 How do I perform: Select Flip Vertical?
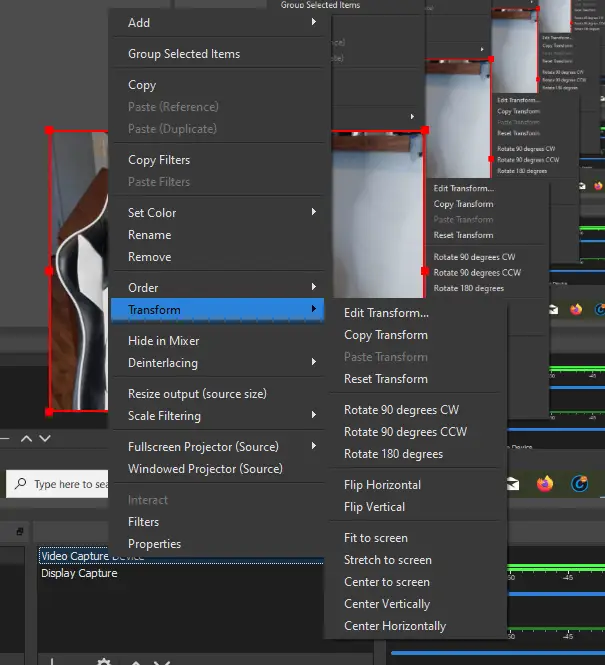click(415, 507)
